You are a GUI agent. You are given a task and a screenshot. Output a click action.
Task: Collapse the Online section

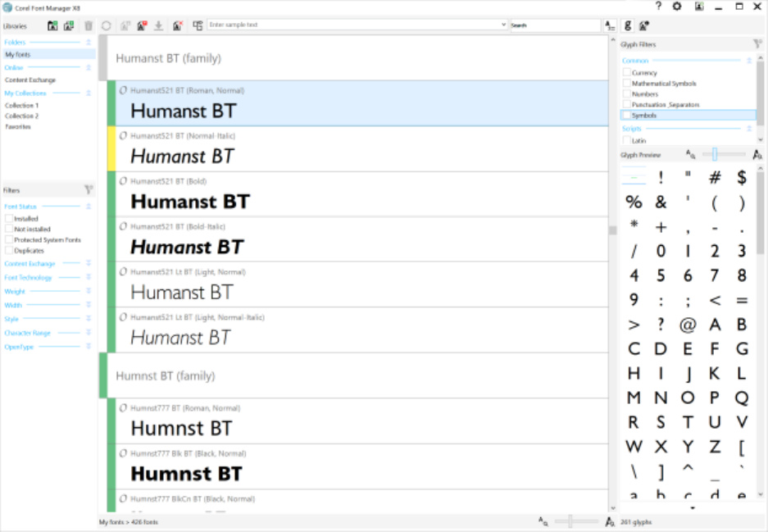click(89, 67)
